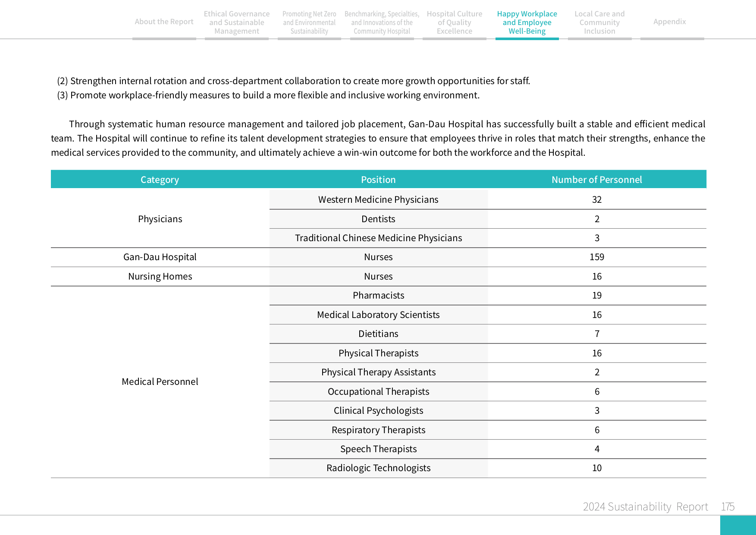Click the Category column header
The width and height of the screenshot is (756, 535).
tap(160, 179)
